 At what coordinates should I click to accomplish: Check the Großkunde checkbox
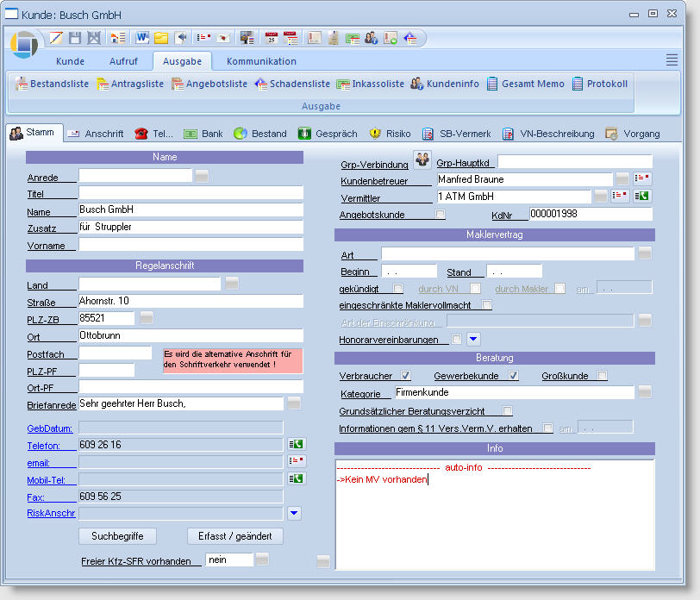pos(602,376)
